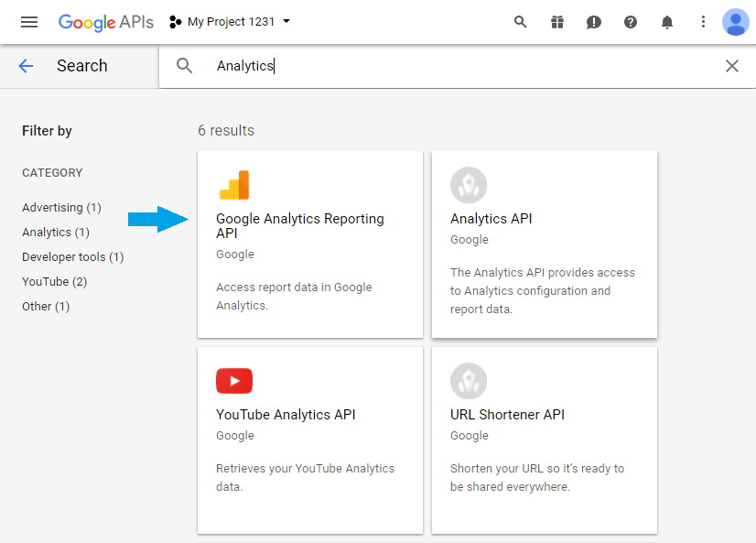Filter by Developer tools (1) category
Viewport: 756px width, 543px height.
click(x=73, y=257)
